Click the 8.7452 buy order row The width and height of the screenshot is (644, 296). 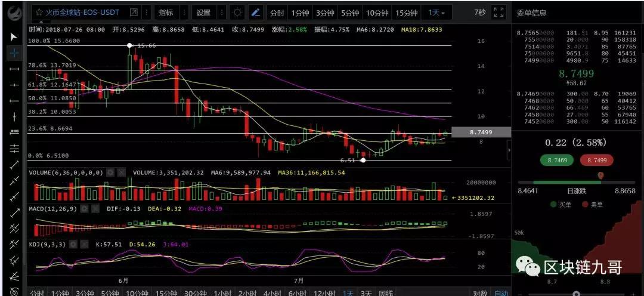576,122
